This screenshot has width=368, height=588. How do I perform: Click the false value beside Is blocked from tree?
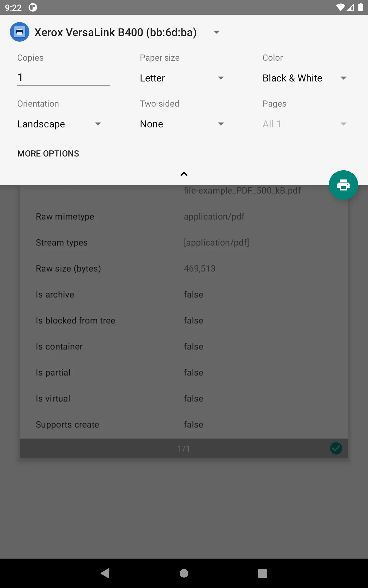pos(194,321)
